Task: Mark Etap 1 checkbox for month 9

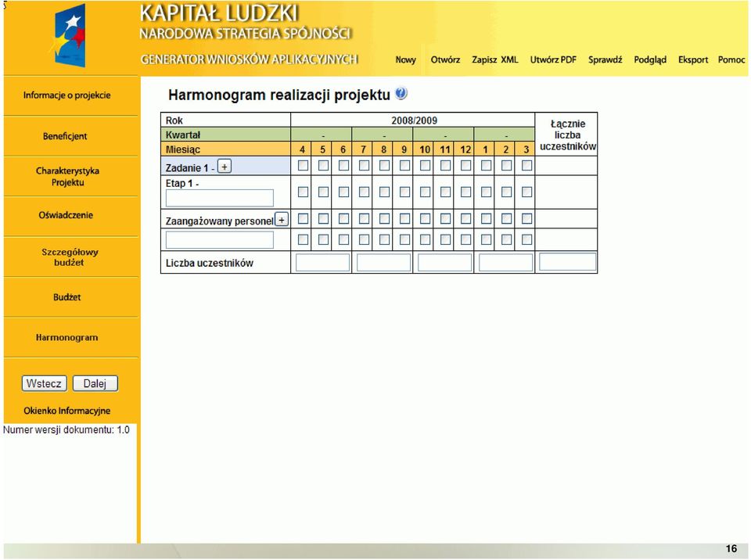Action: pos(404,192)
